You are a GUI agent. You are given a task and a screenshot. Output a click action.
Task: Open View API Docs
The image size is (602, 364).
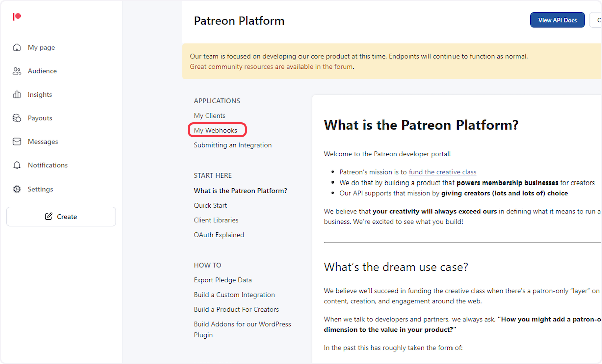point(557,20)
